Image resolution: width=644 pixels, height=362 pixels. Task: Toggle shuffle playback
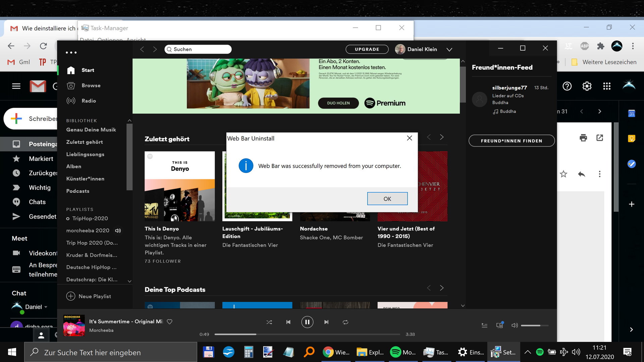[269, 322]
